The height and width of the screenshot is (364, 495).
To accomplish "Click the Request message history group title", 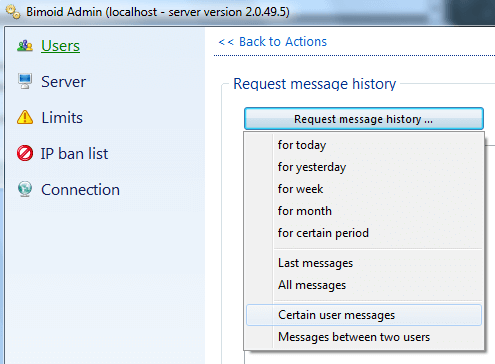I will coord(315,84).
